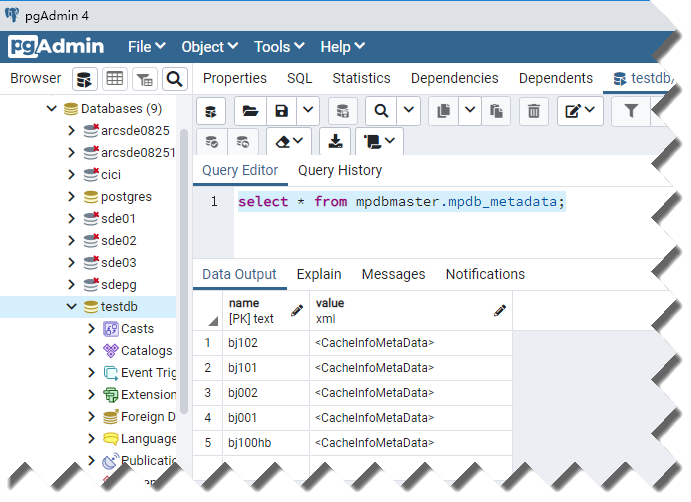The width and height of the screenshot is (691, 502).
Task: Click Paste icon in query toolbar
Action: [496, 111]
